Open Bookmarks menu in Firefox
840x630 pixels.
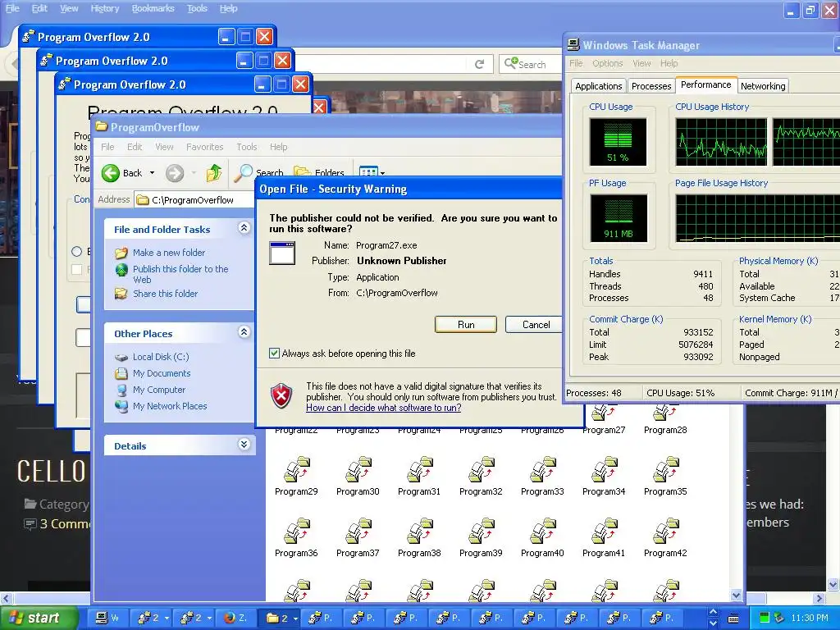[153, 8]
